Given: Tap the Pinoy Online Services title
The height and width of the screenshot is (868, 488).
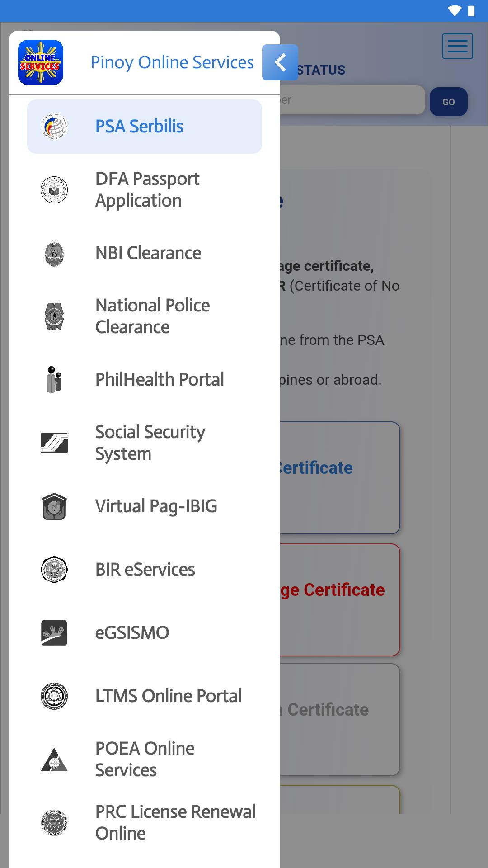Looking at the screenshot, I should [x=172, y=62].
